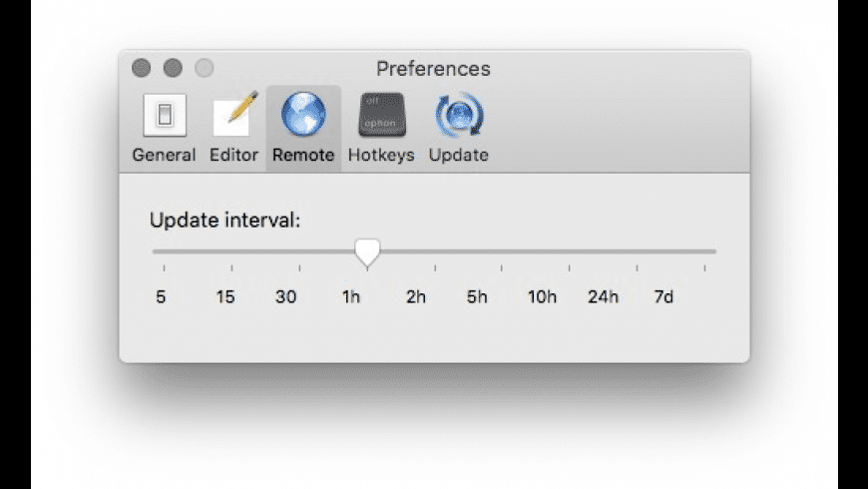Click the 10h label below the slider

click(x=542, y=297)
